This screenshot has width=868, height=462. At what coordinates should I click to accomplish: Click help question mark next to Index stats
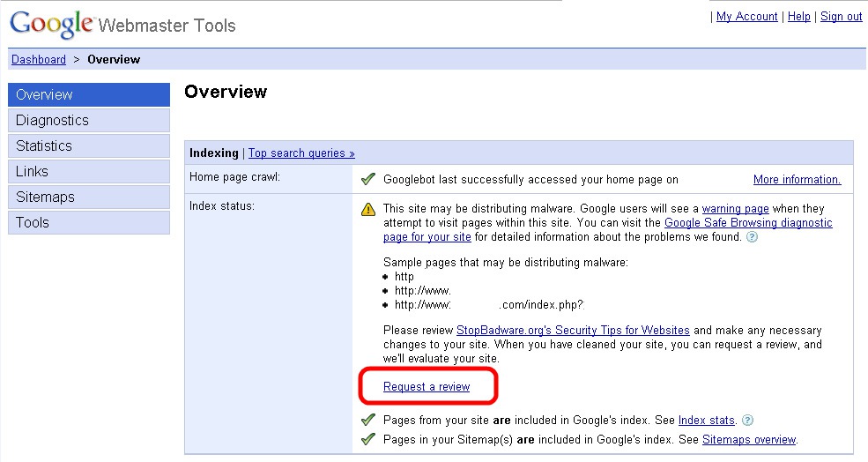tap(747, 420)
